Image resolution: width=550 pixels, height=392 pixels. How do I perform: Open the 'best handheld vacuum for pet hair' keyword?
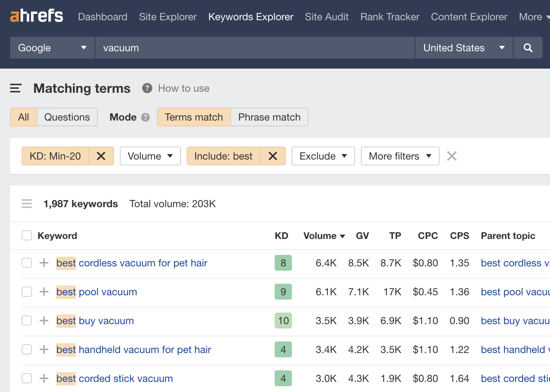pos(134,349)
